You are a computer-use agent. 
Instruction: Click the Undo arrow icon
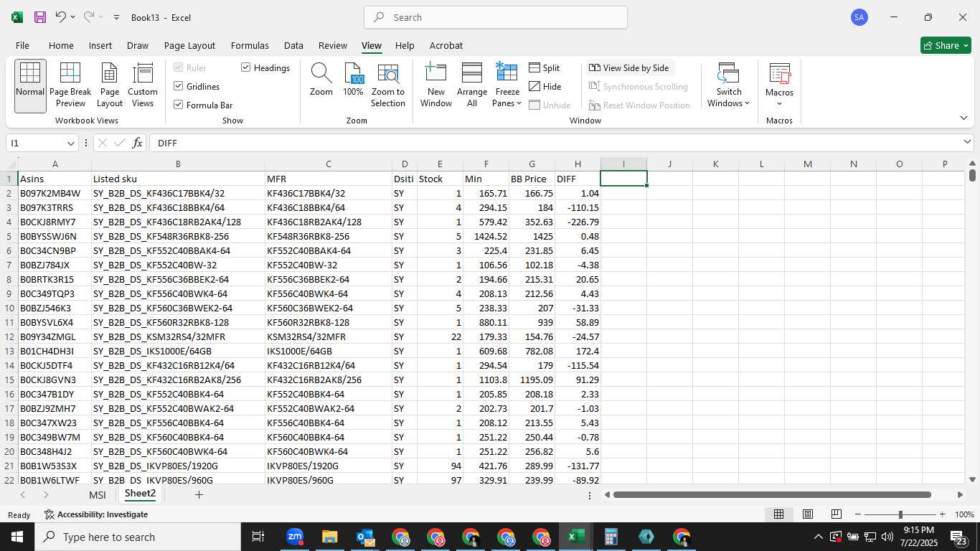60,17
